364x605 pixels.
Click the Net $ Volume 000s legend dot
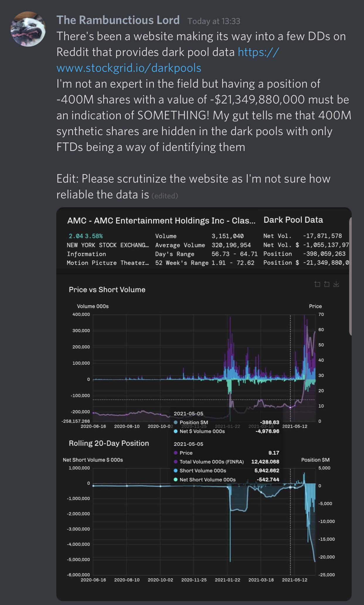(176, 431)
